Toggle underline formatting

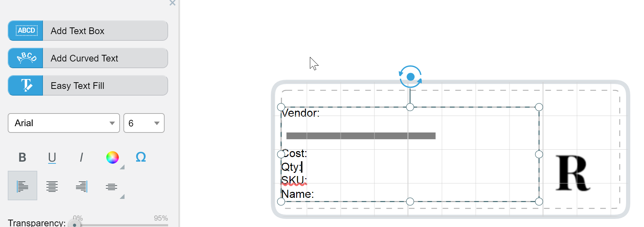pyautogui.click(x=52, y=157)
